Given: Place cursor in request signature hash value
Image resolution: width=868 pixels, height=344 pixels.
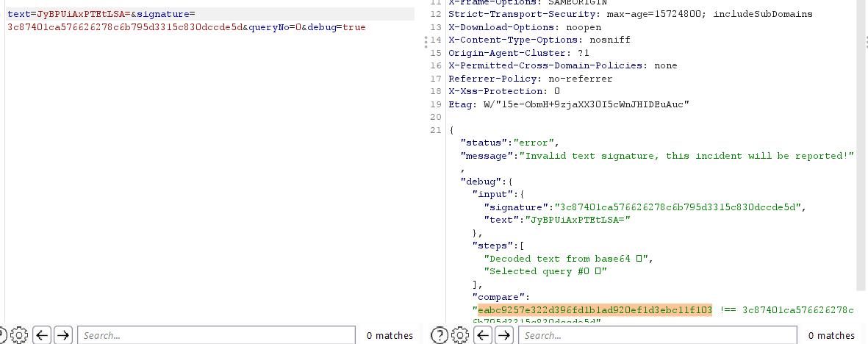Looking at the screenshot, I should click(125, 27).
